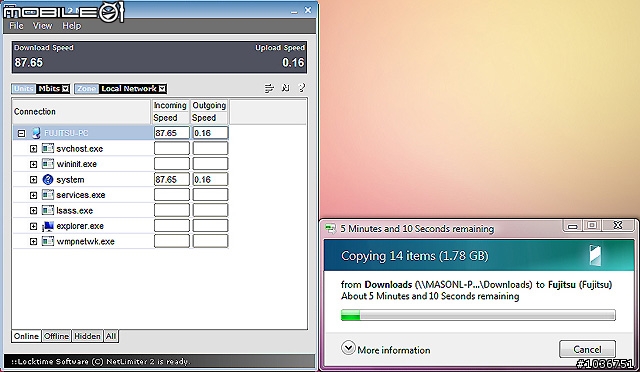Click the Upload Speed value 0.16

(x=293, y=62)
